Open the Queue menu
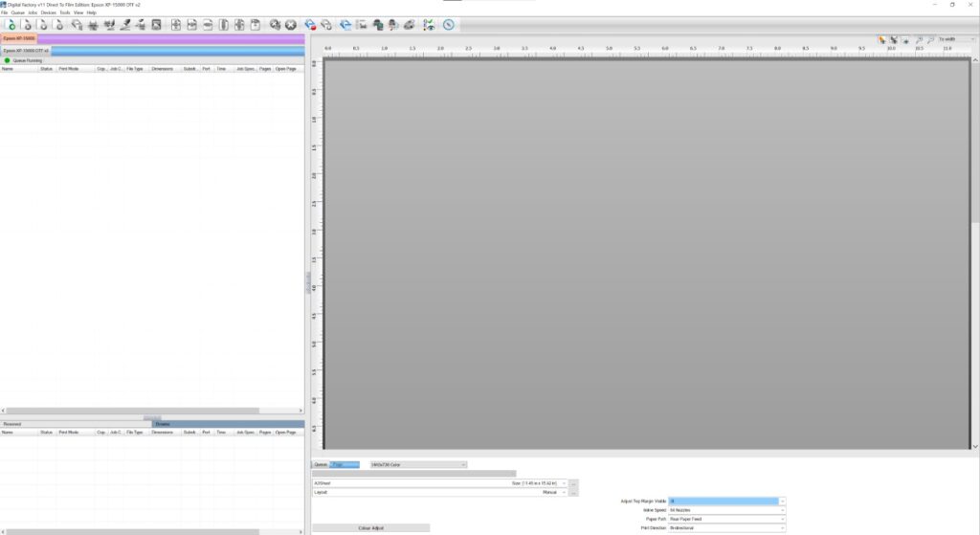The height and width of the screenshot is (535, 980). (x=17, y=12)
